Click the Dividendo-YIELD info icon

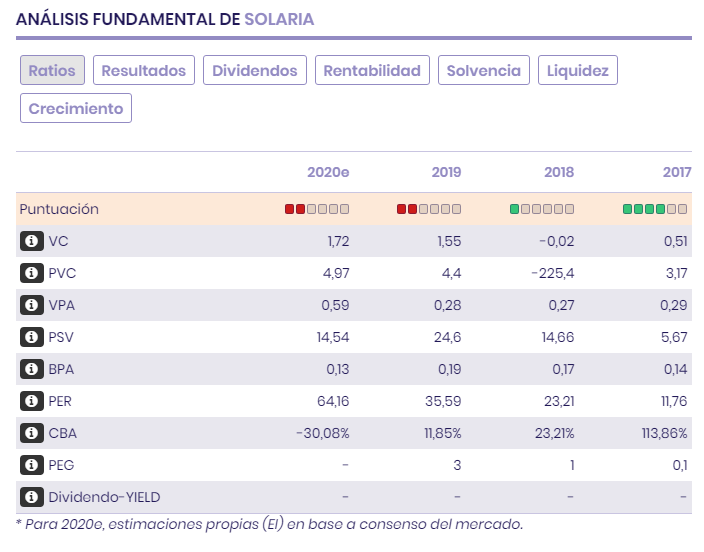(x=32, y=497)
